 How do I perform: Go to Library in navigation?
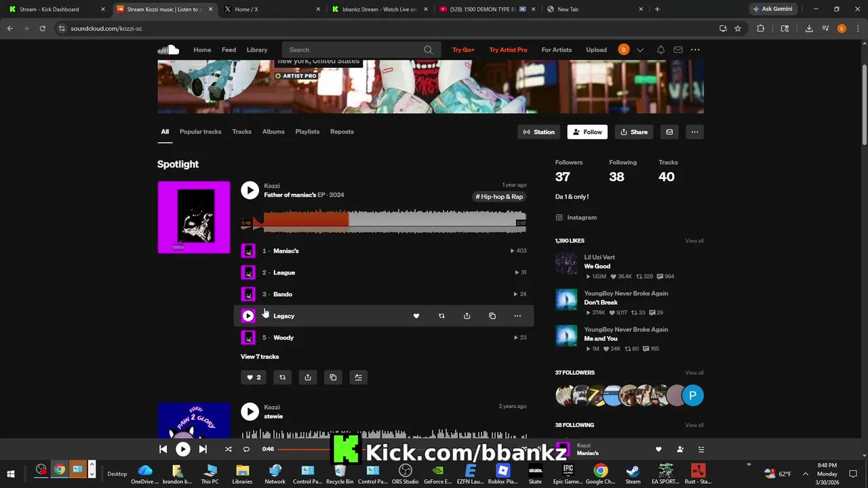click(257, 49)
